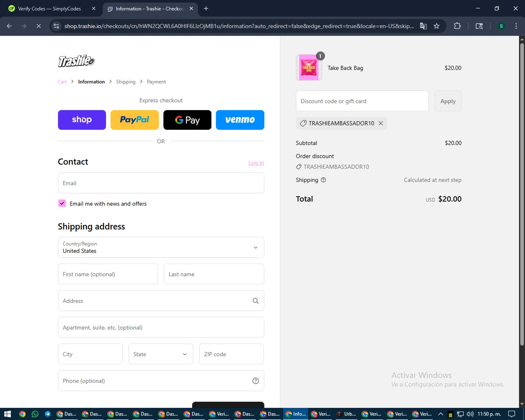
Task: Stop loading the page
Action: click(38, 26)
